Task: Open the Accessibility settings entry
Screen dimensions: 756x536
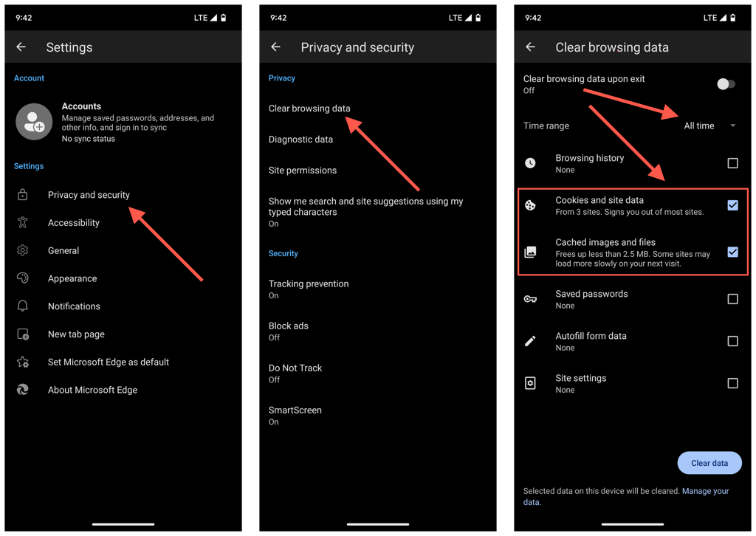Action: (x=74, y=222)
